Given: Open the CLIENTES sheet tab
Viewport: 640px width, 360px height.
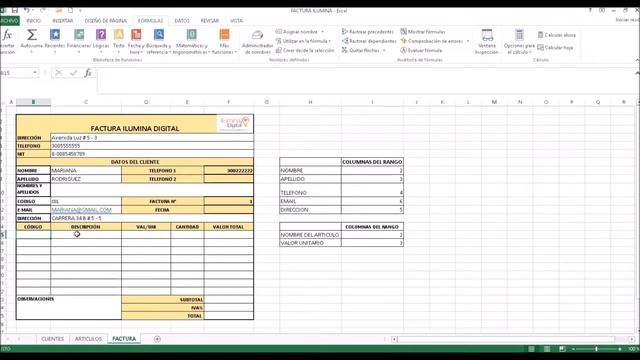Looking at the screenshot, I should point(53,339).
